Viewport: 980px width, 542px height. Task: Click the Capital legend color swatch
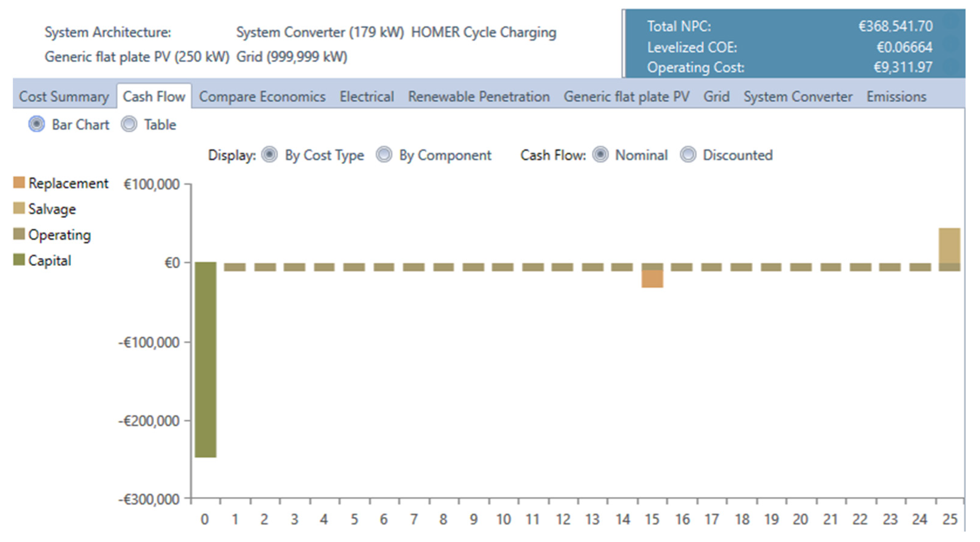[19, 260]
